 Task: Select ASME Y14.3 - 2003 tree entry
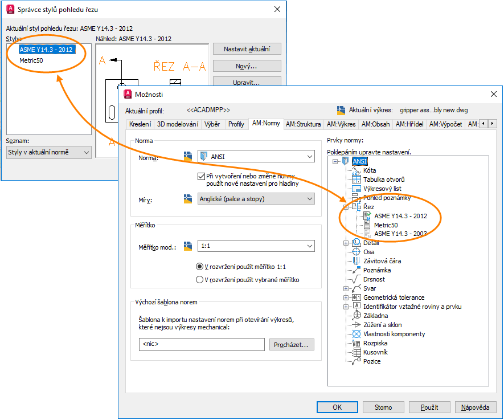(400, 234)
